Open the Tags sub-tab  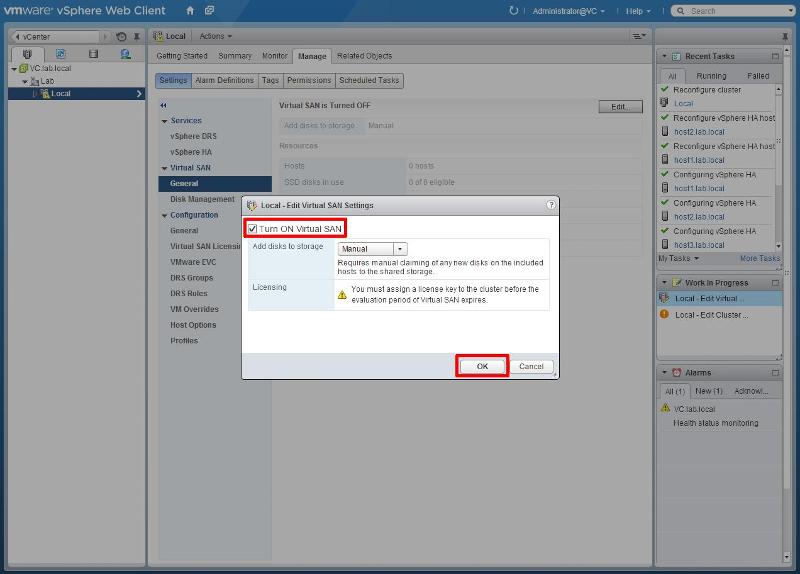tap(270, 80)
